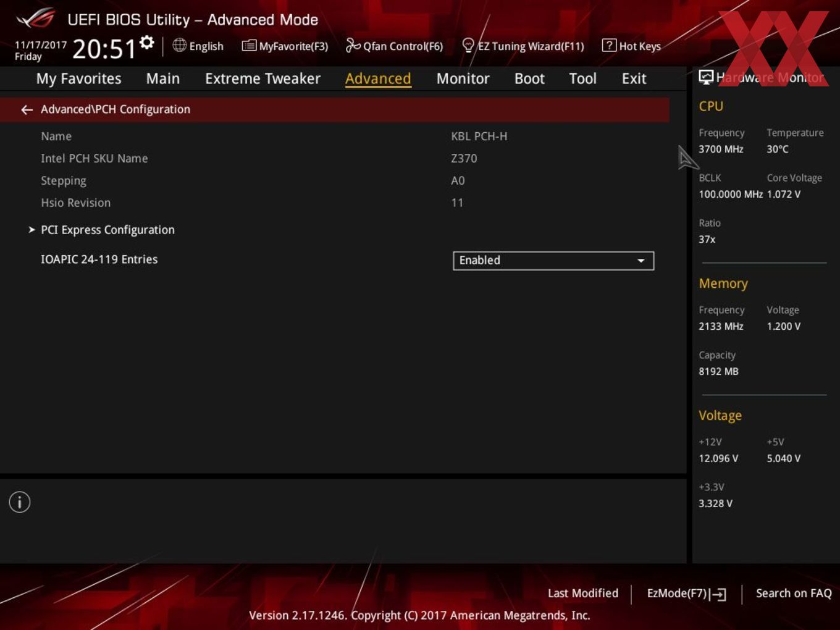Open the Boot tab
Screen dimensions: 840x630
[529, 78]
